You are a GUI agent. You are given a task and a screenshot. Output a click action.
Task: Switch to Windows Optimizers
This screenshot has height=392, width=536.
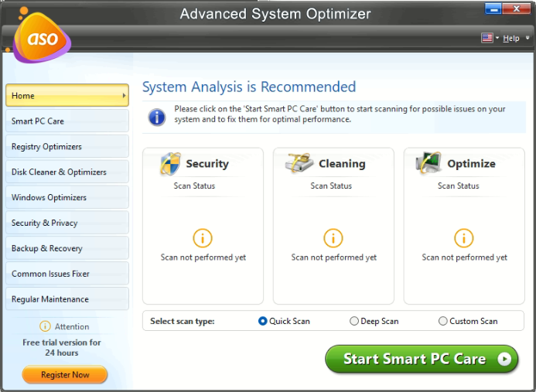click(x=67, y=197)
